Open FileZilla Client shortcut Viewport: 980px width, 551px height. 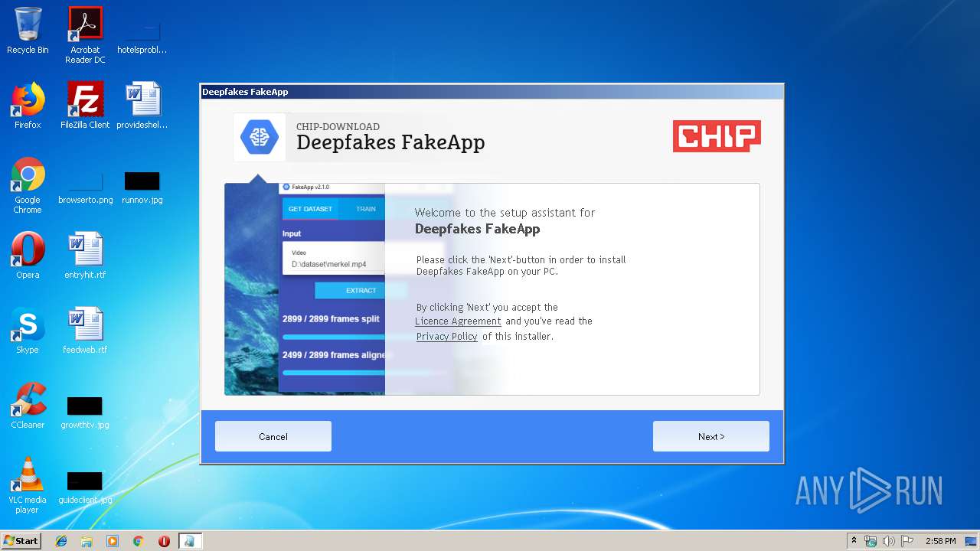tap(85, 106)
